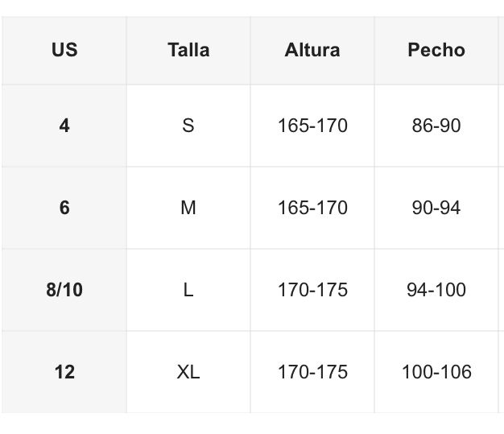504x434 pixels.
Task: Click the 90-94 Pecho value
Action: pyautogui.click(x=436, y=208)
